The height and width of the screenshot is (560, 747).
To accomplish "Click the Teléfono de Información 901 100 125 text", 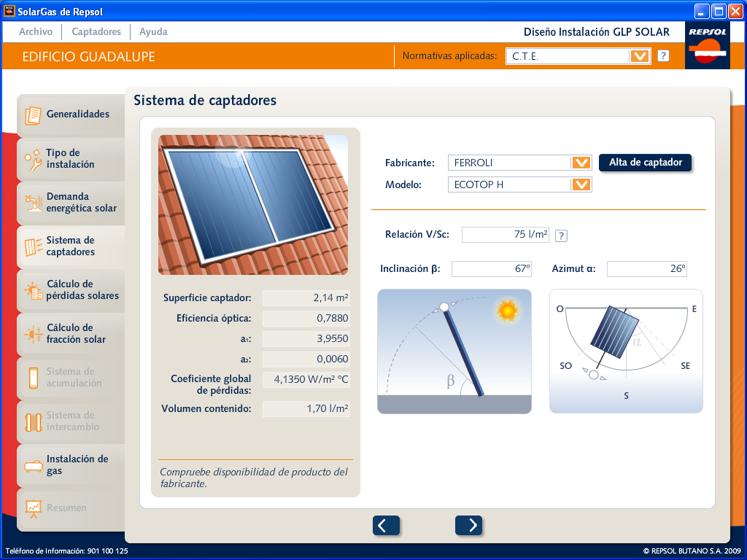I will pos(66,551).
